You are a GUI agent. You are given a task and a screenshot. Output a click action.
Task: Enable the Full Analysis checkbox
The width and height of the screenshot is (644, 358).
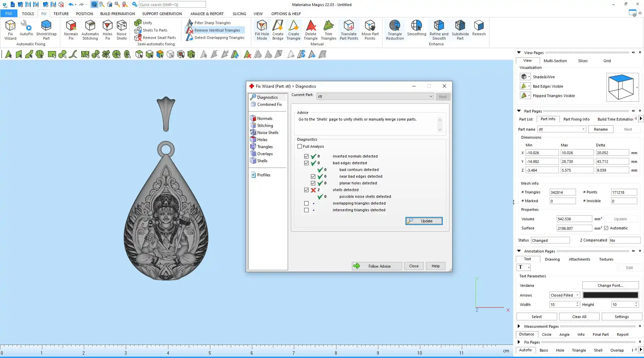tap(300, 146)
